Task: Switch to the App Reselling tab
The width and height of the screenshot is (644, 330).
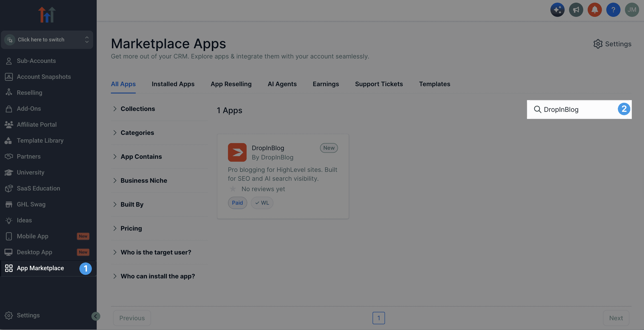Action: [x=231, y=84]
